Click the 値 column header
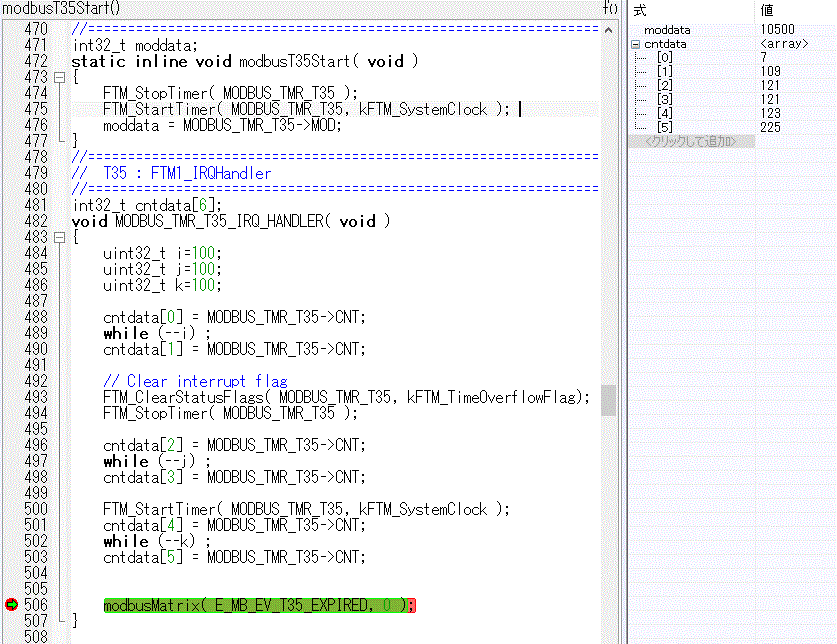Screen dimensions: 837x644 tap(767, 10)
